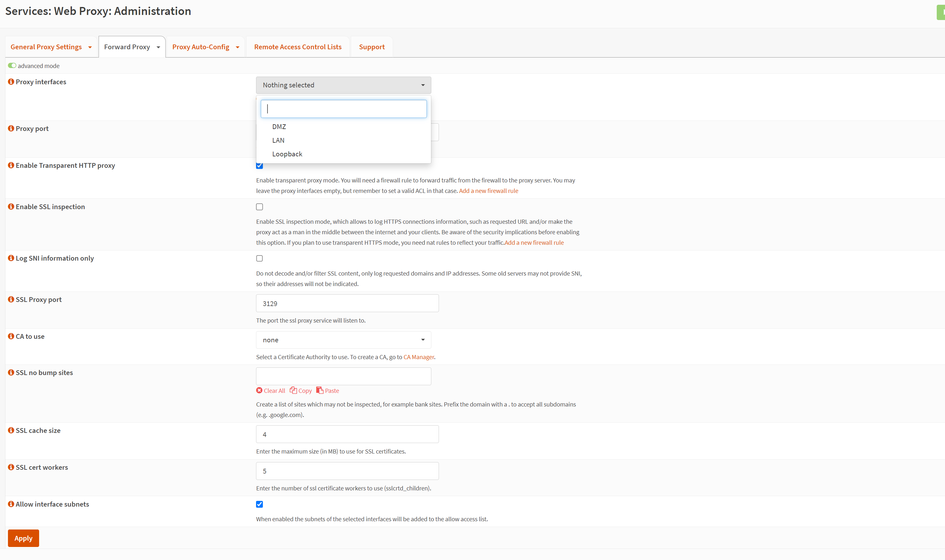The height and width of the screenshot is (560, 945).
Task: Expand the Forward Proxy tab arrow
Action: coord(158,47)
